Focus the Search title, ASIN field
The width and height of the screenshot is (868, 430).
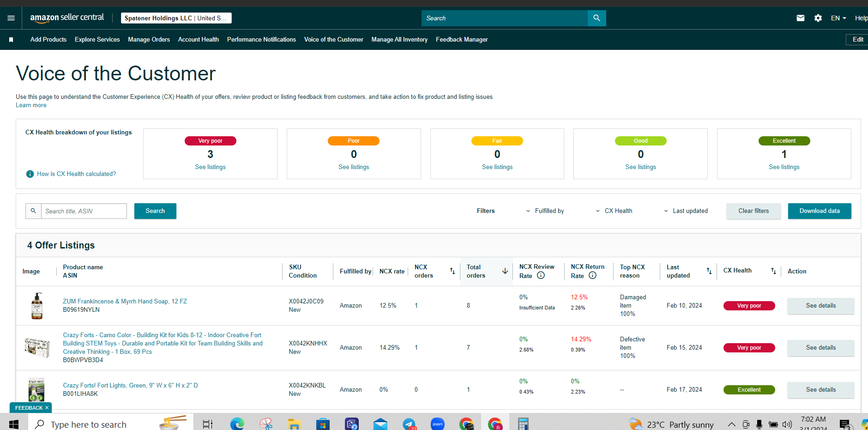(84, 211)
